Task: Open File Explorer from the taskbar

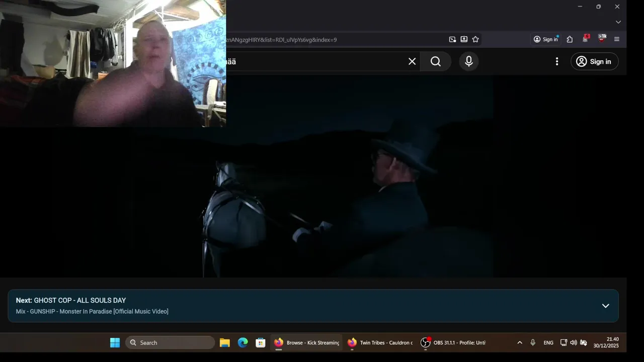Action: point(225,342)
